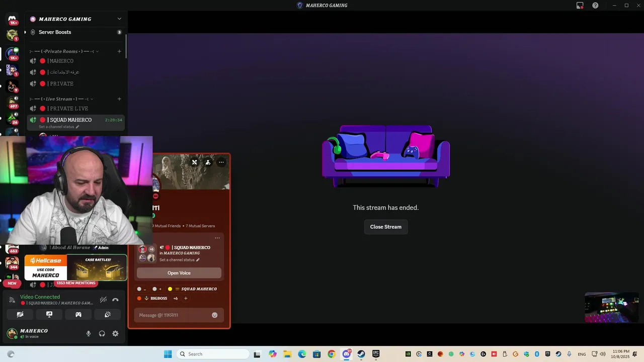
Task: Open the server with 26 badge
Action: (12, 118)
